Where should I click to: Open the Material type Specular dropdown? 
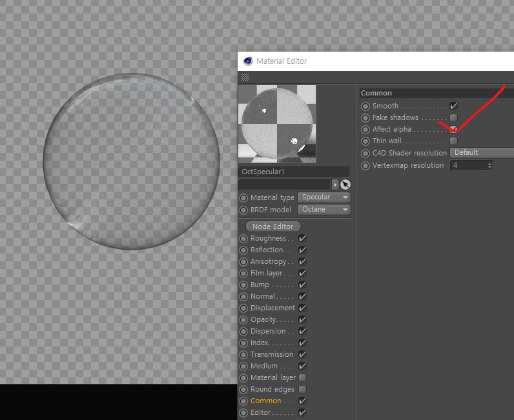click(324, 197)
